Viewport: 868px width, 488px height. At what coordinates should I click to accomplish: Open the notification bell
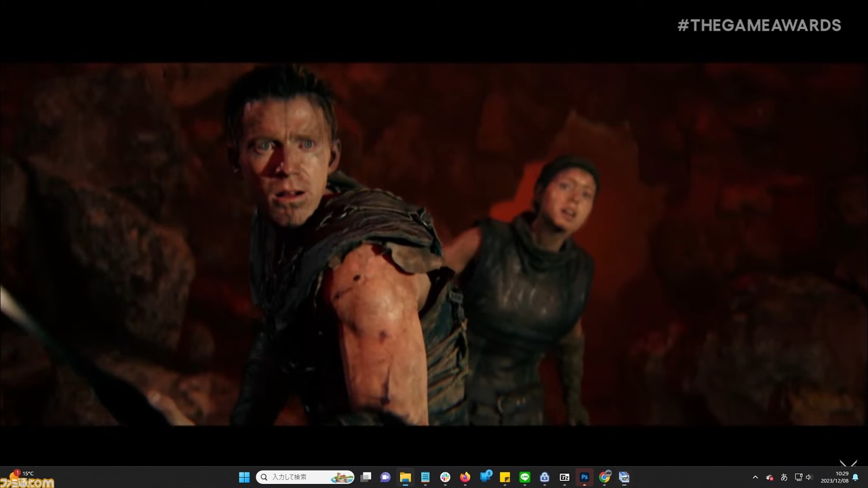point(856,477)
